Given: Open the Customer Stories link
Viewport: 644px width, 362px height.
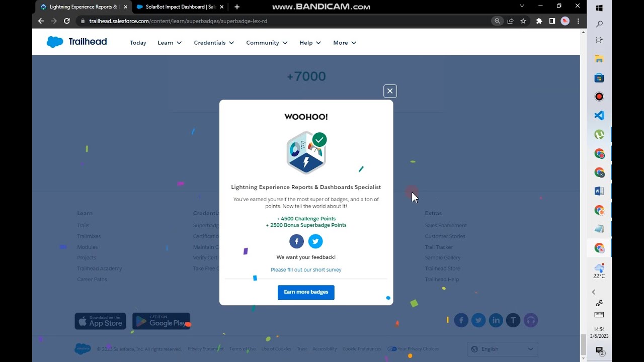Looking at the screenshot, I should [x=445, y=236].
